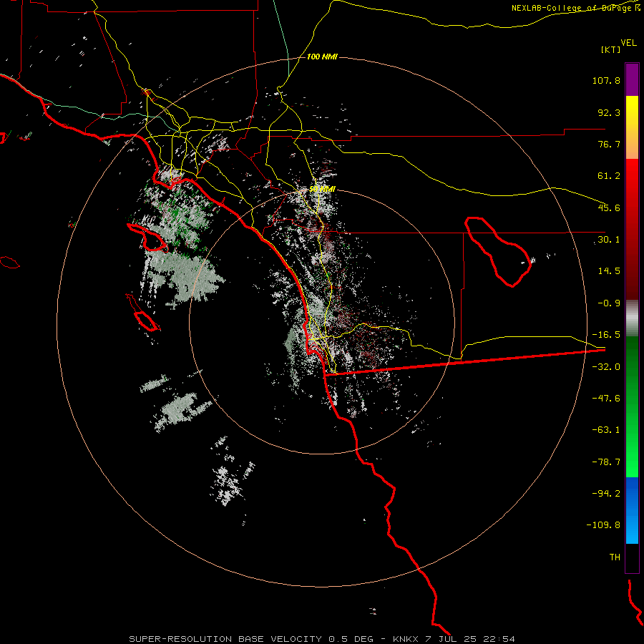Click the gray near-zero segment of color bar
644x644 pixels.
(632, 318)
